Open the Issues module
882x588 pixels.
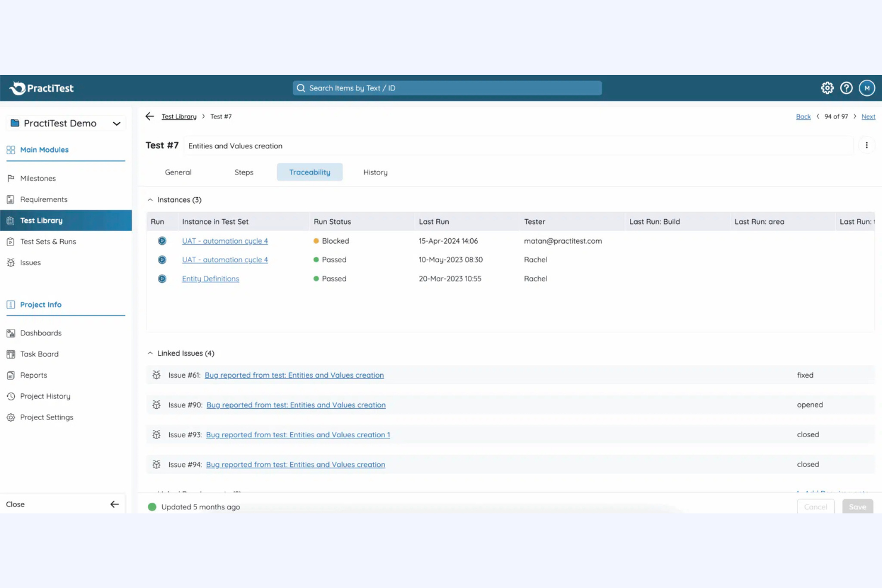tap(30, 262)
